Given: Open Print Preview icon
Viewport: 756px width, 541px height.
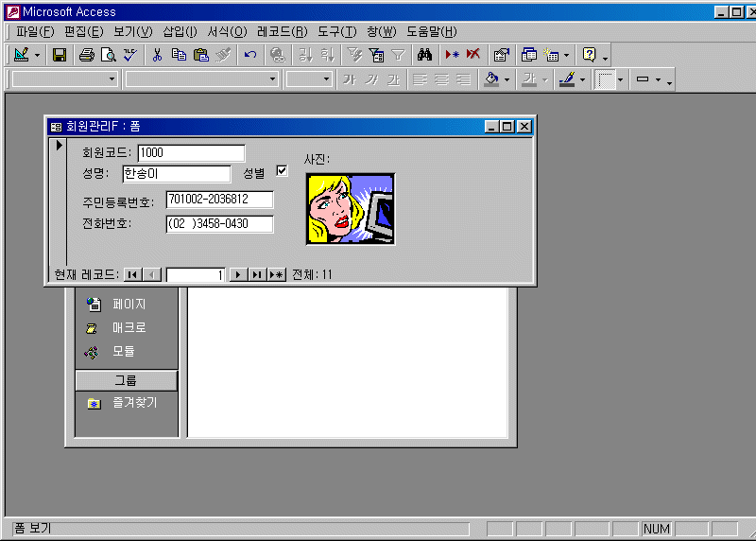Looking at the screenshot, I should pyautogui.click(x=109, y=55).
